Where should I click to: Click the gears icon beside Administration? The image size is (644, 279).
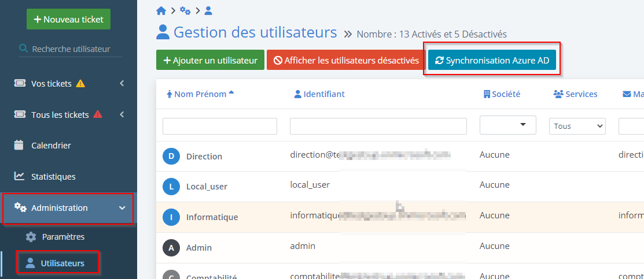(x=20, y=207)
